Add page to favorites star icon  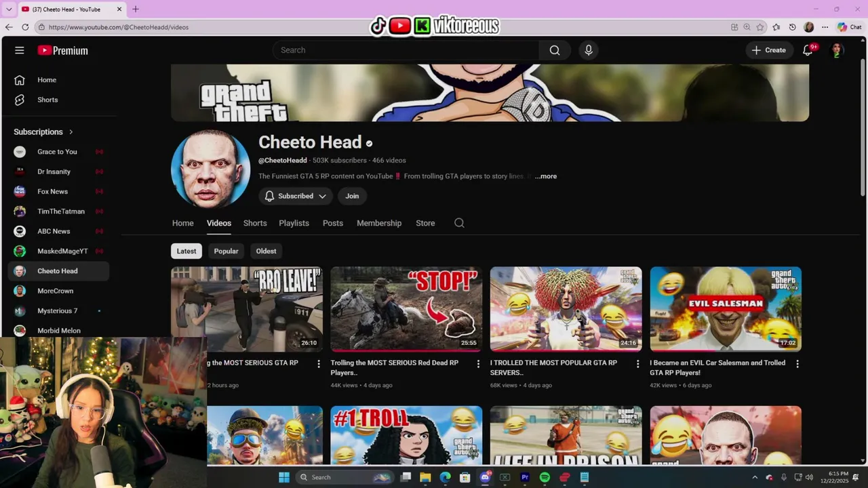tap(760, 27)
